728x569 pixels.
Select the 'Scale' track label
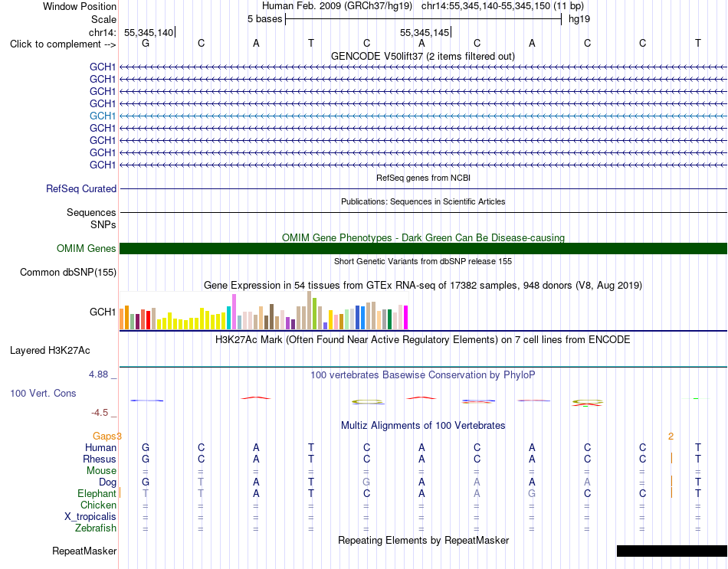point(103,19)
